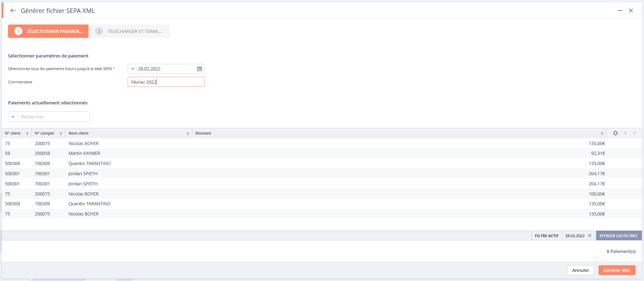
Task: Click the Générer XML button
Action: click(x=617, y=270)
